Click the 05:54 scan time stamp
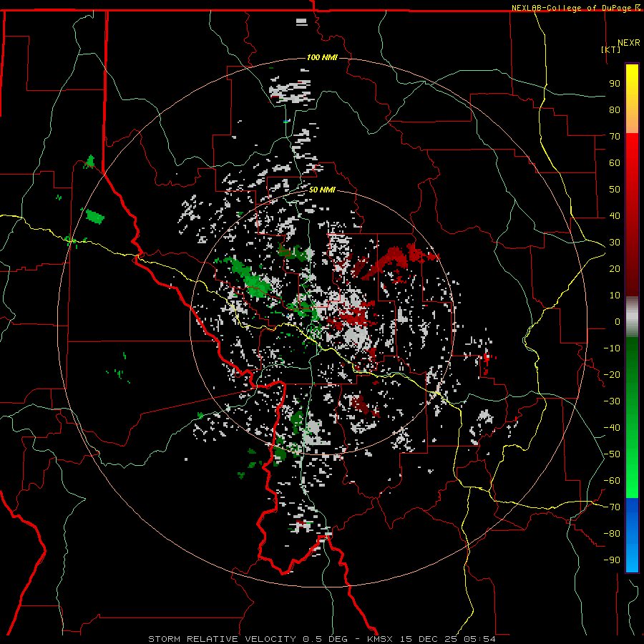The height and width of the screenshot is (644, 644). (x=479, y=639)
